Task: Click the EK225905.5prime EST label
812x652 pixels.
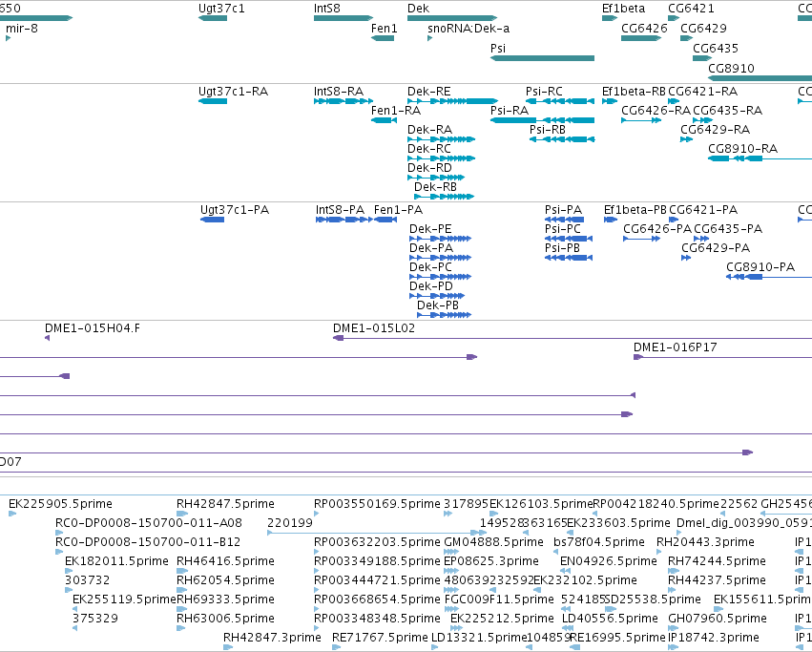Action: coord(60,504)
